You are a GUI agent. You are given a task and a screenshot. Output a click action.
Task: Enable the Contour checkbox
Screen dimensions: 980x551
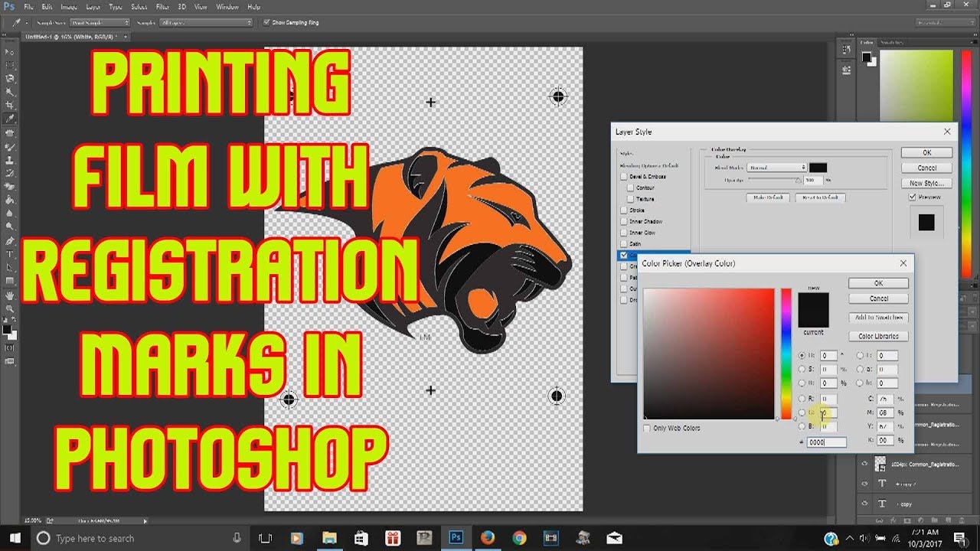(631, 187)
